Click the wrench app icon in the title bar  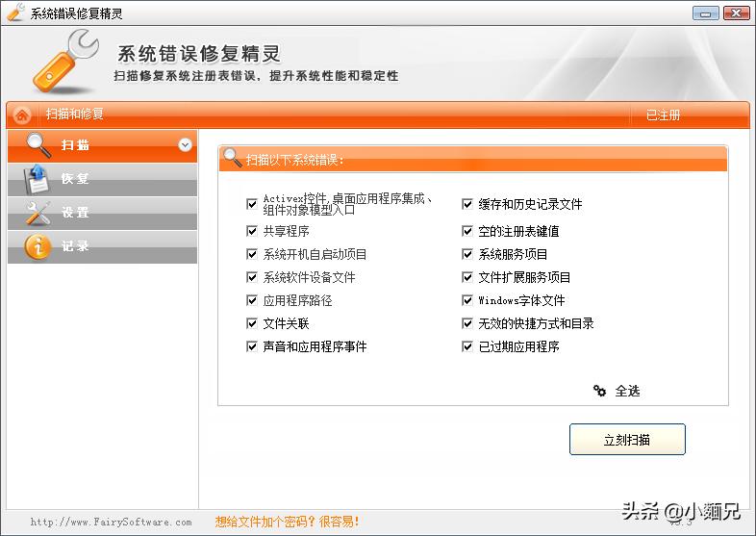[16, 13]
